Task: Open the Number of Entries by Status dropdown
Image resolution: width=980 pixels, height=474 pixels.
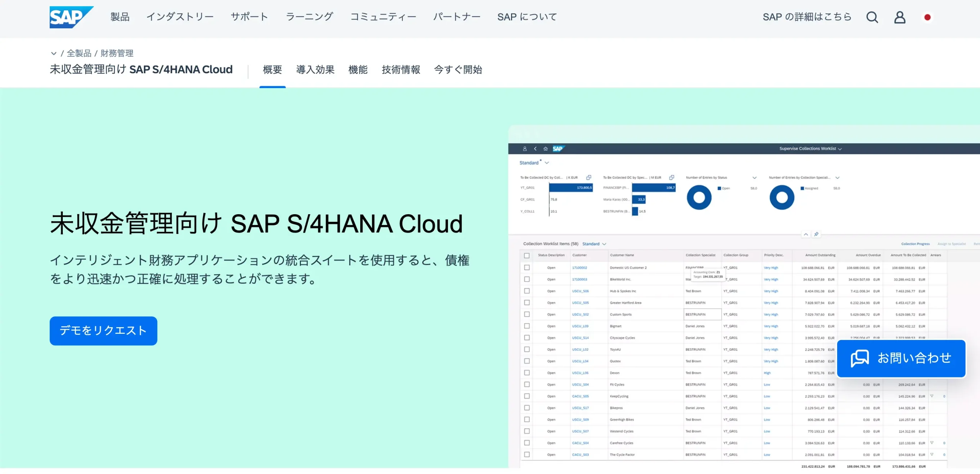Action: pyautogui.click(x=754, y=177)
